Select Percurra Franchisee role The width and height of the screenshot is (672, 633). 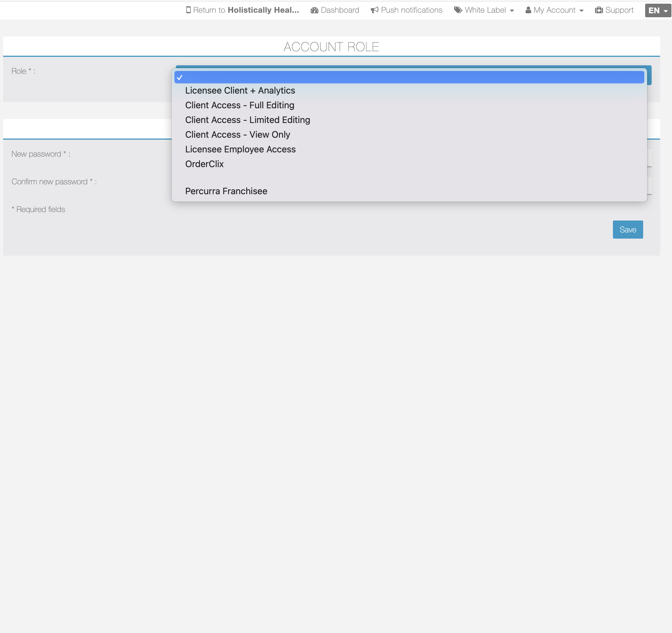[226, 191]
